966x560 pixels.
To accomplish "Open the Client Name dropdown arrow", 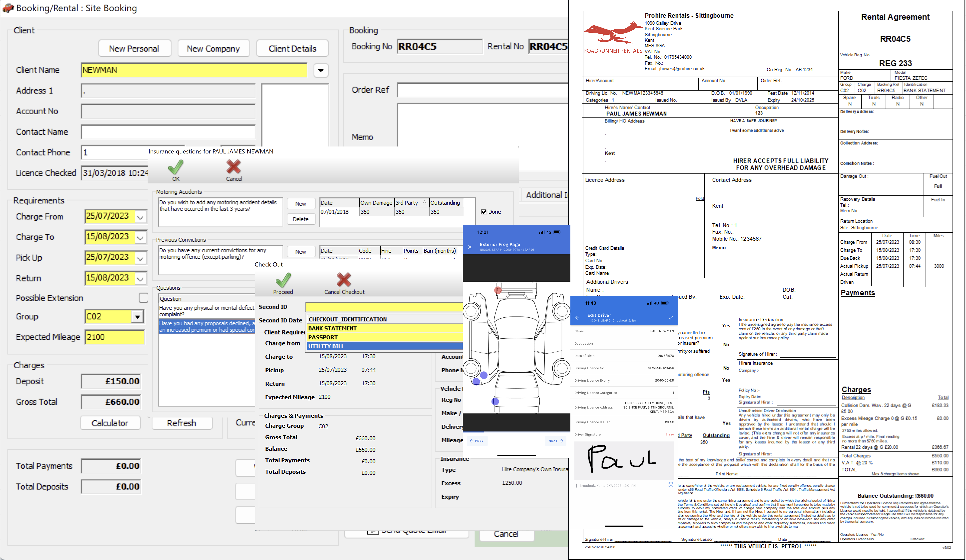I will click(x=321, y=70).
